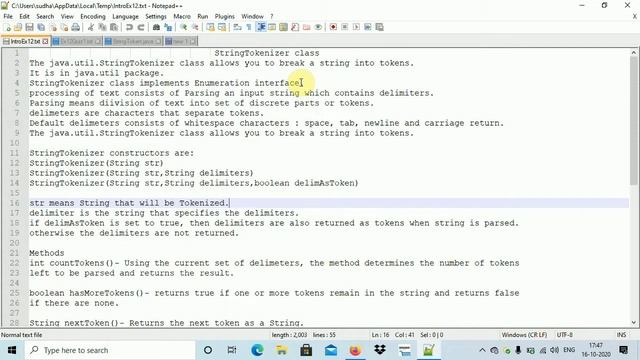Toggle the INS insert mode indicator

pos(621,335)
